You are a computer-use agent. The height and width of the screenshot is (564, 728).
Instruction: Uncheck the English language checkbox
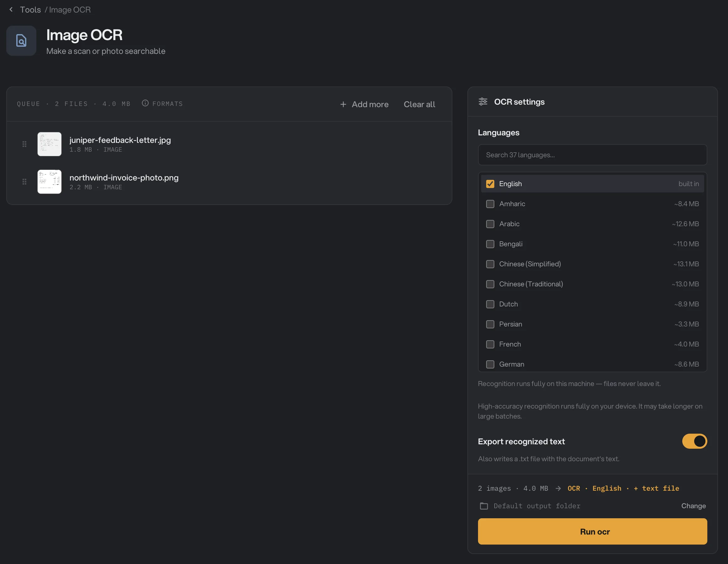click(x=490, y=184)
